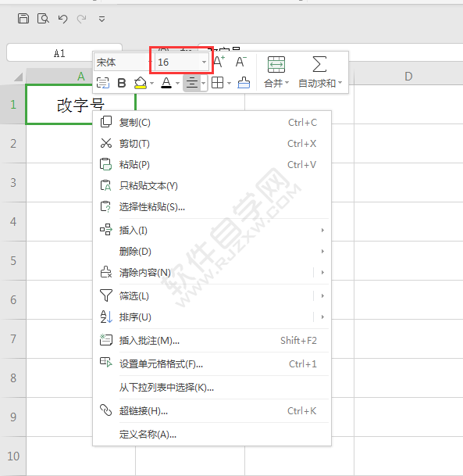Select row 7 header

(12, 338)
